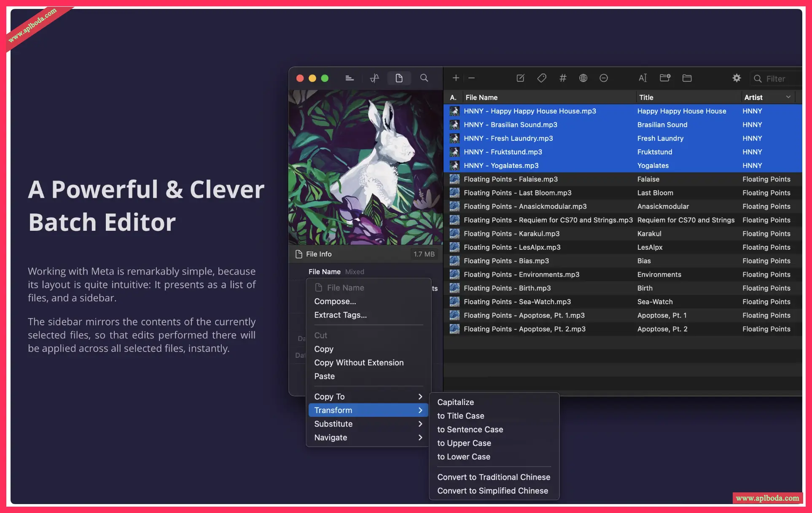This screenshot has height=513, width=812.
Task: Click the rename text cursor icon
Action: [643, 78]
